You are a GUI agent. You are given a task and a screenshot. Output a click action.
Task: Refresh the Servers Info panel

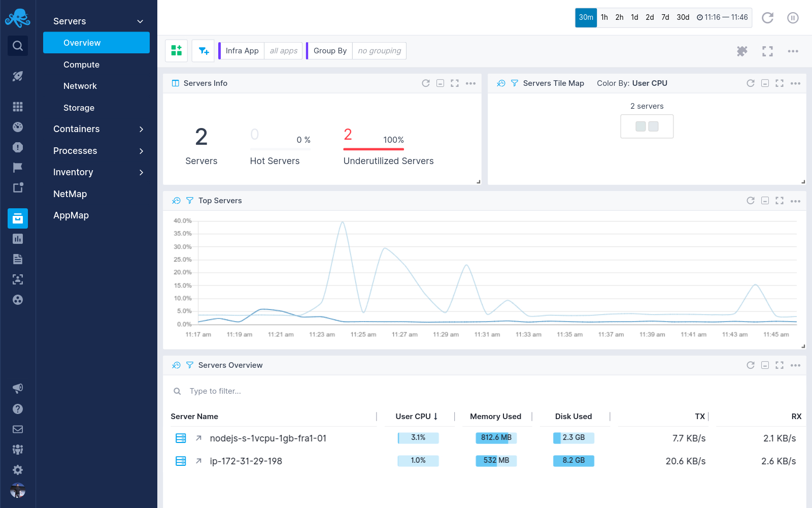[x=425, y=83]
